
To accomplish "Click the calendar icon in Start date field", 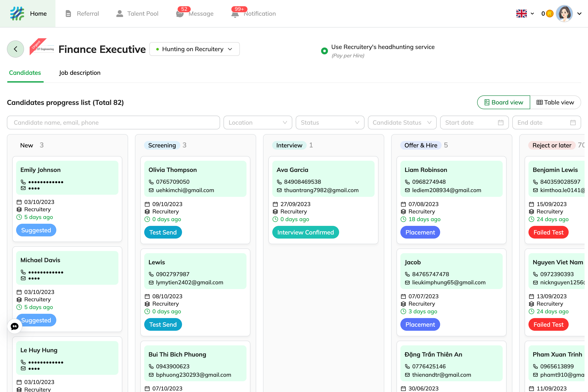I will [501, 122].
